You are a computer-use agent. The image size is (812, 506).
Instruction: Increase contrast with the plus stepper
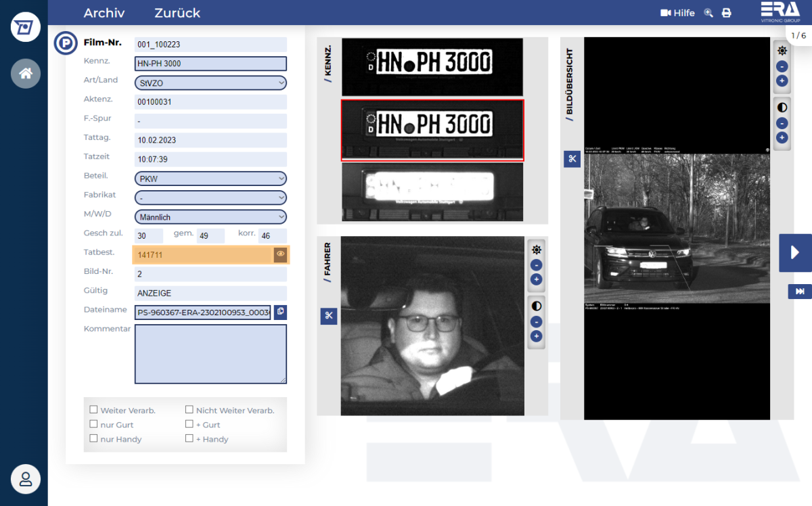click(782, 138)
